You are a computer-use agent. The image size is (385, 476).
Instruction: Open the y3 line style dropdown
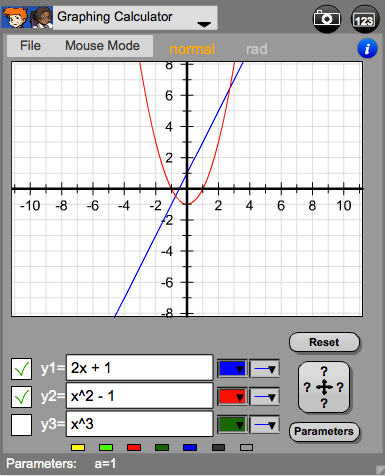265,425
